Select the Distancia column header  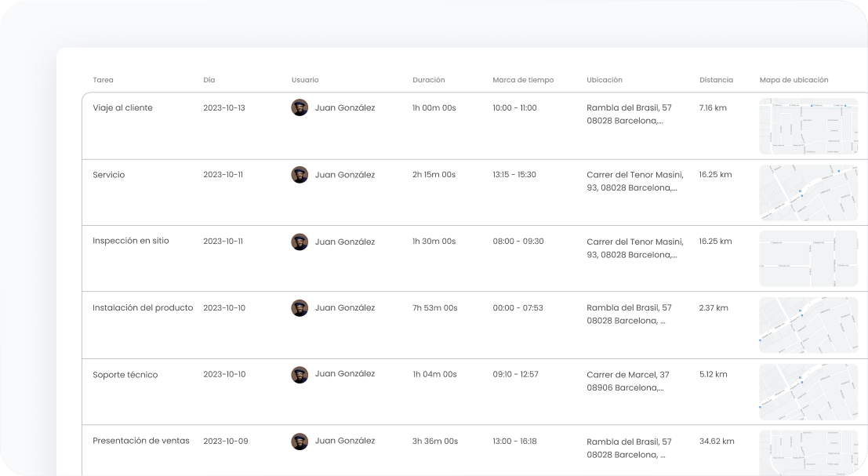[x=716, y=80]
